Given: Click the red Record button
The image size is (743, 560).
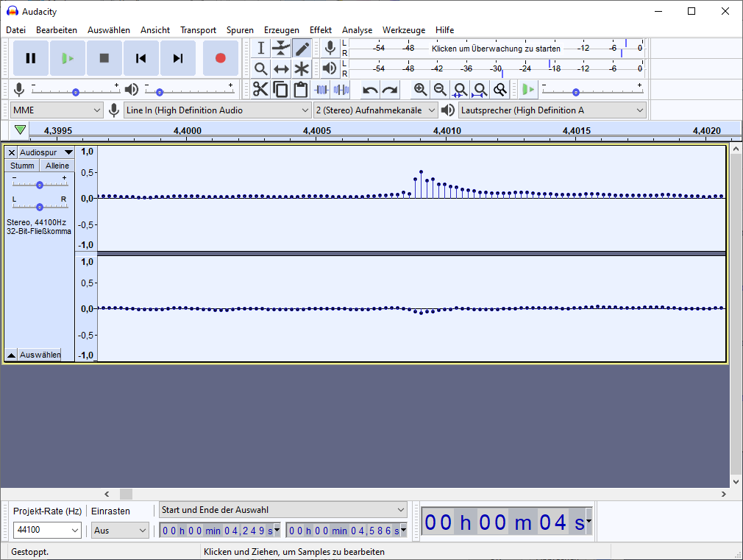Looking at the screenshot, I should pyautogui.click(x=220, y=58).
